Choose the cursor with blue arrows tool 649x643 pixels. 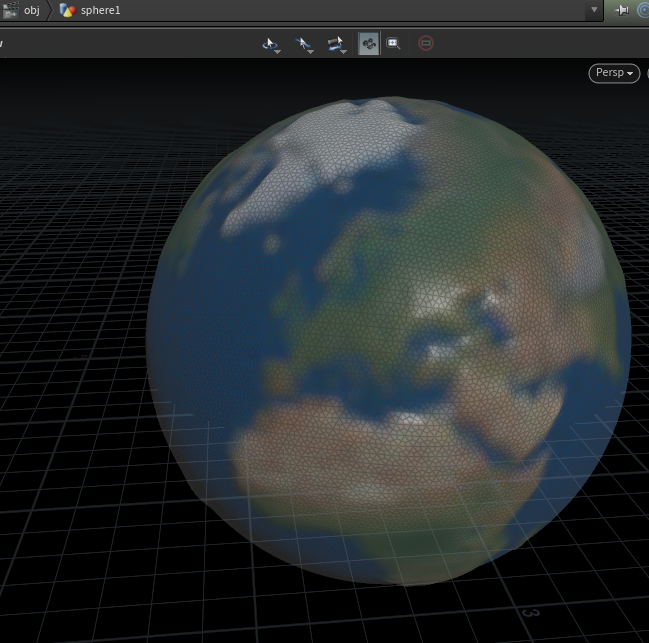(x=304, y=44)
